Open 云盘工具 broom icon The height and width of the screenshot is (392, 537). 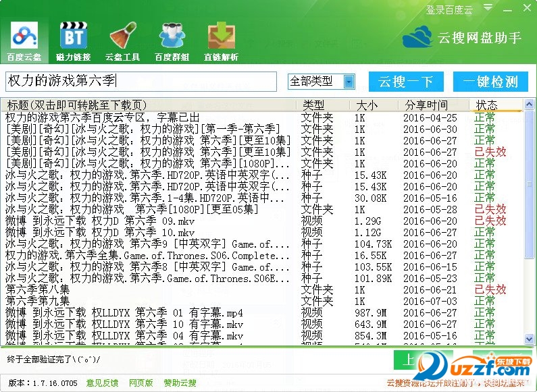point(123,41)
